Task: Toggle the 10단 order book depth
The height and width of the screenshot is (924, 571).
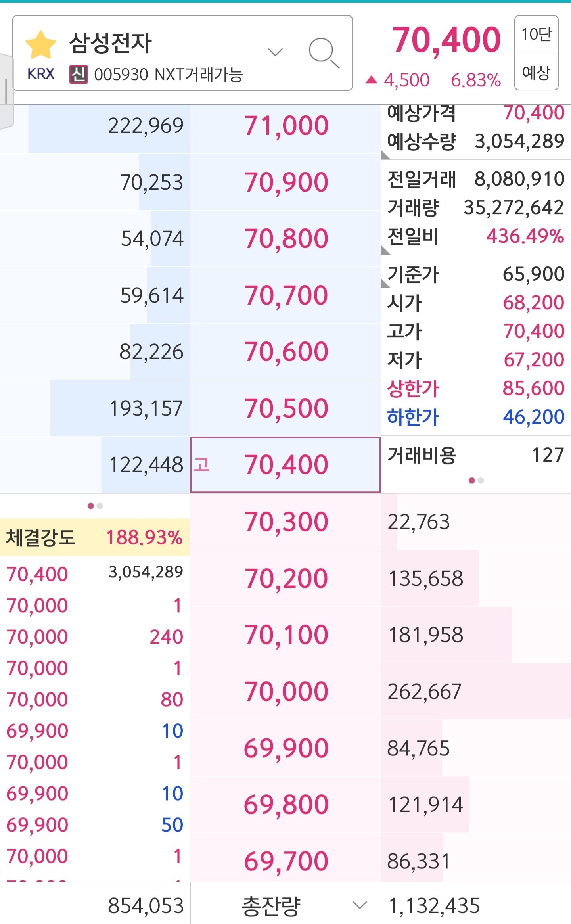Action: (x=536, y=35)
